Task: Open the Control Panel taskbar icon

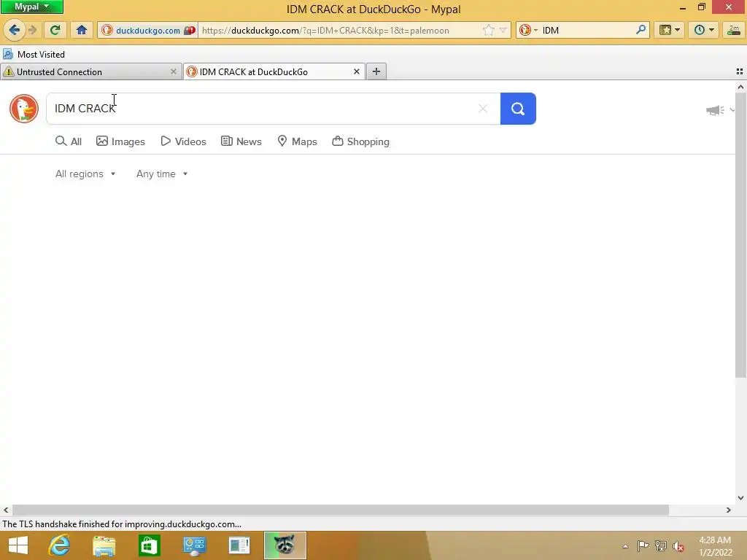Action: coord(194,545)
